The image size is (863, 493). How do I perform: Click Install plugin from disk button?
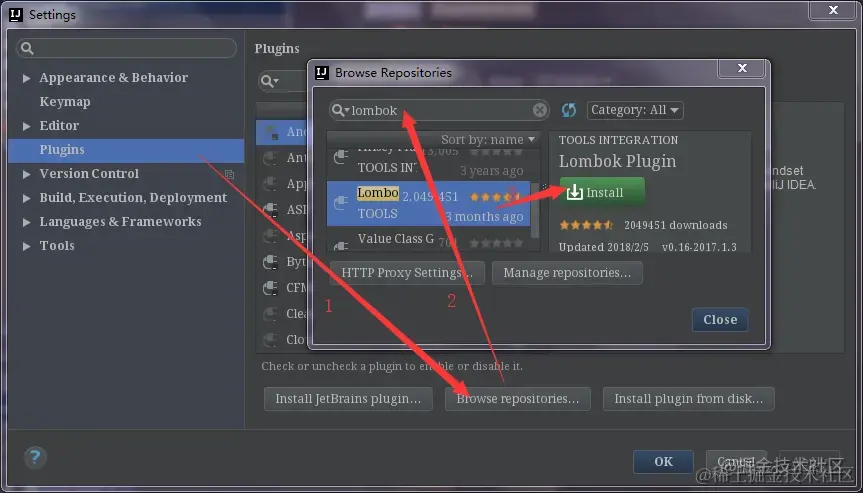click(689, 399)
